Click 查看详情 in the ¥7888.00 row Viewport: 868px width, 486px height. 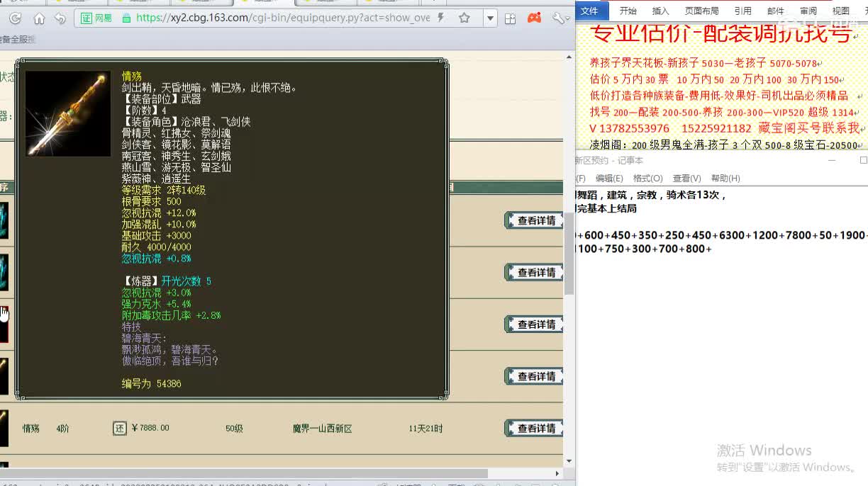pos(534,428)
